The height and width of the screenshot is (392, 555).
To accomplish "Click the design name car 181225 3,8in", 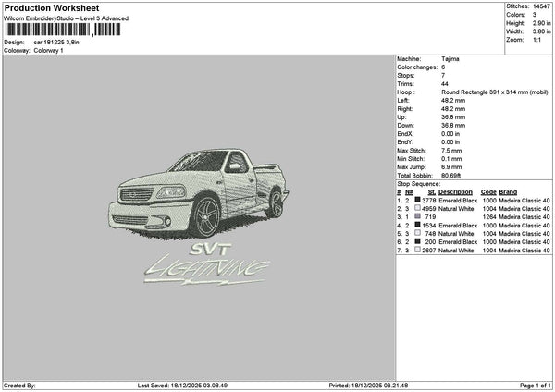I will pos(56,43).
